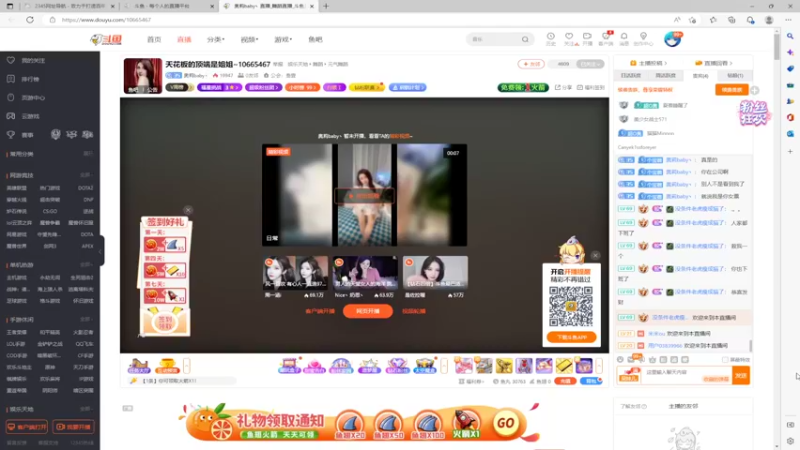The height and width of the screenshot is (450, 800).
Task: Select the gold bar gift icon
Action: [x=564, y=365]
